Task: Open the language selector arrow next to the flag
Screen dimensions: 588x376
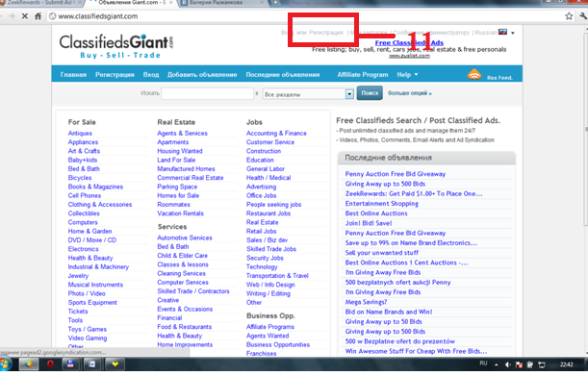Action: pyautogui.click(x=513, y=33)
